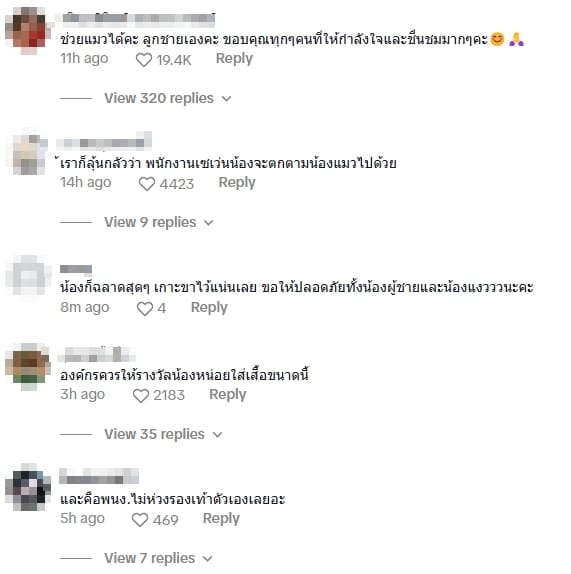Screen dimensions: 571x574
Task: Reply to the 3h ago comment
Action: (228, 394)
